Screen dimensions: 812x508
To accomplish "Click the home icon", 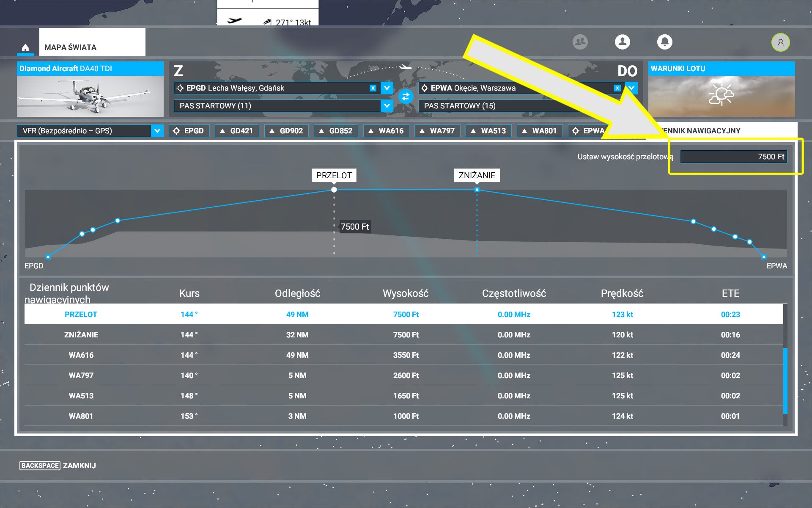I will click(25, 47).
